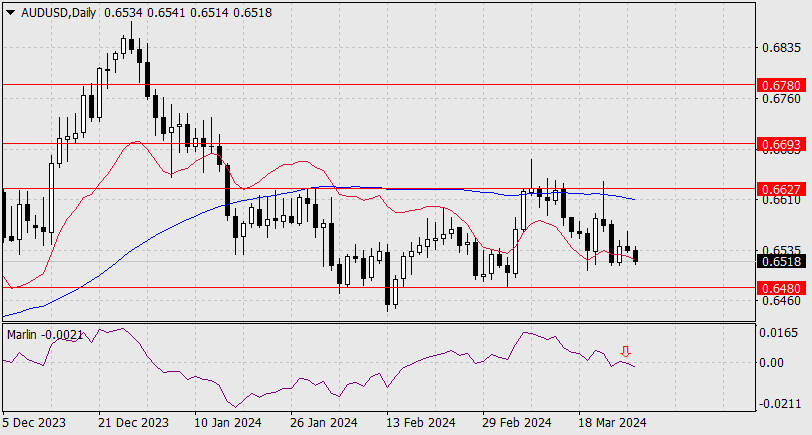Click the 0.6460 price axis value
The image size is (812, 435).
click(x=781, y=301)
